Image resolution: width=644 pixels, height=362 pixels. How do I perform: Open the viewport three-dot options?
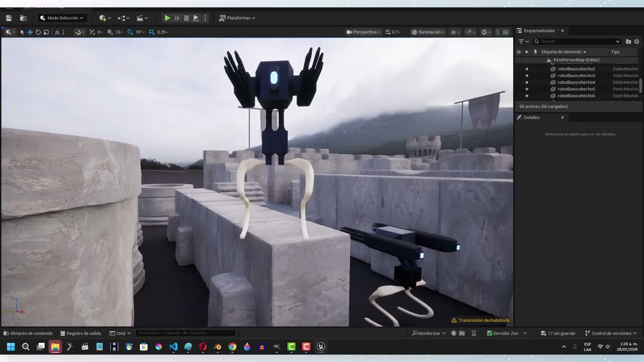tap(498, 32)
